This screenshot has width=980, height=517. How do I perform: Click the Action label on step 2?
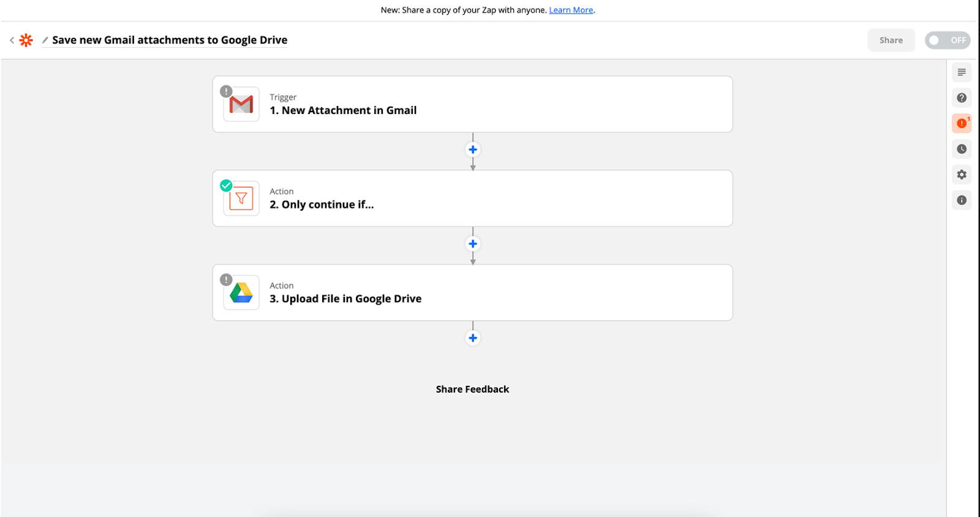(282, 192)
